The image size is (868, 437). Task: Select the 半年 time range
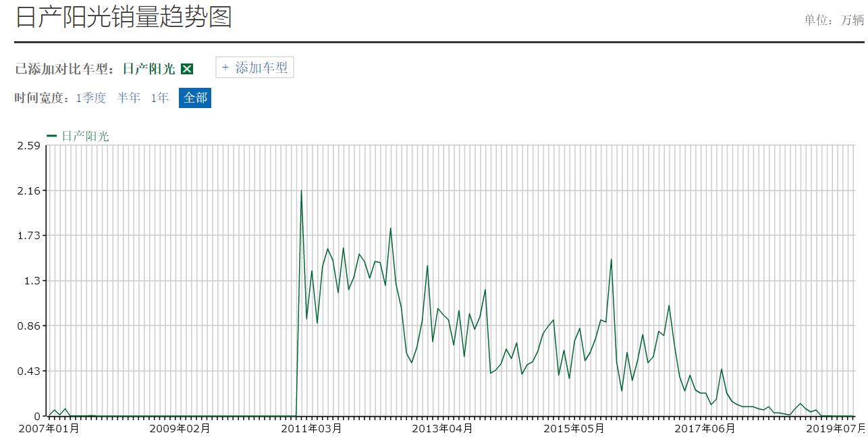[x=129, y=98]
